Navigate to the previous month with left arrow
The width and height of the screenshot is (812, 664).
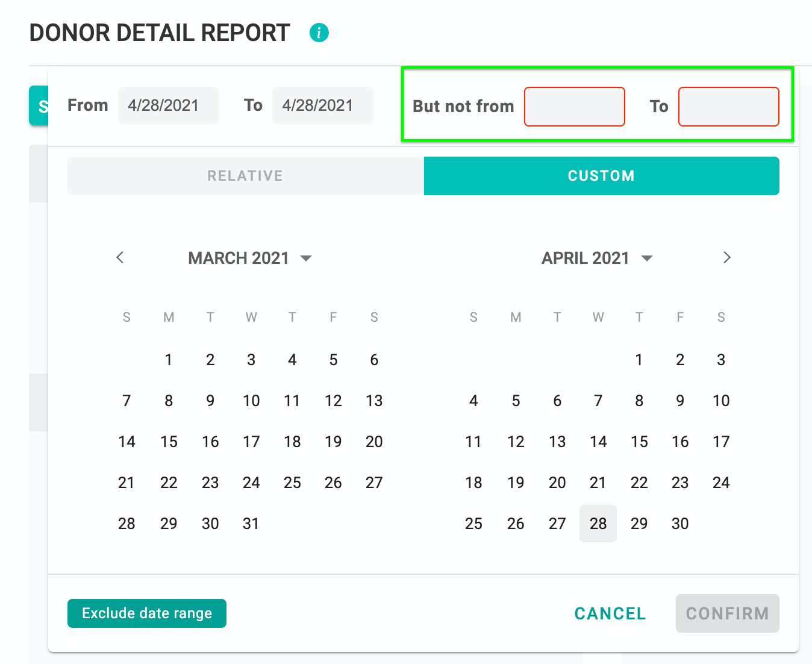click(x=120, y=258)
